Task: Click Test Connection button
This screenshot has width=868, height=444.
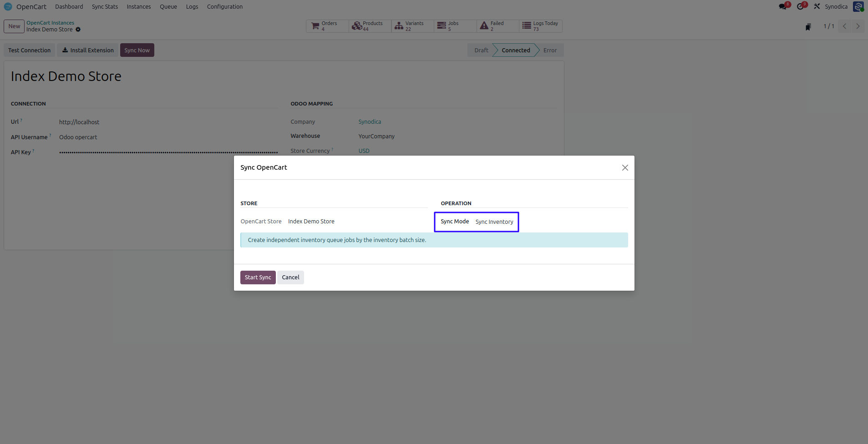Action: click(29, 50)
